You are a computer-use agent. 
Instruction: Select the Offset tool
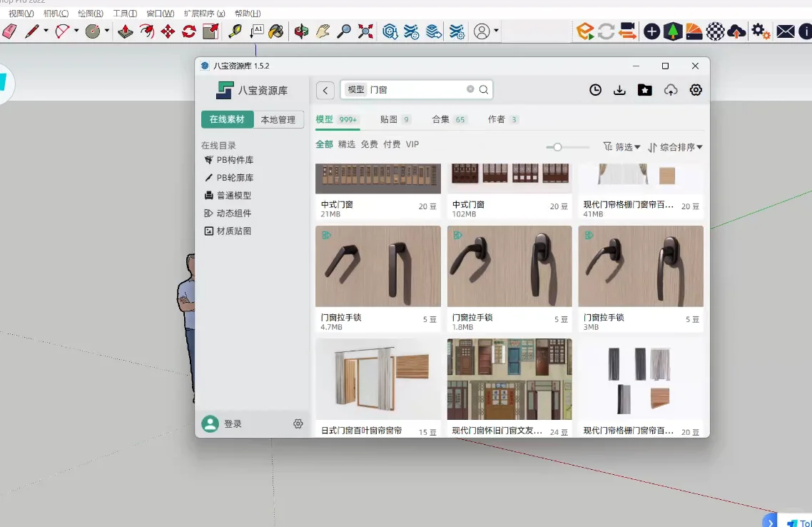click(147, 31)
